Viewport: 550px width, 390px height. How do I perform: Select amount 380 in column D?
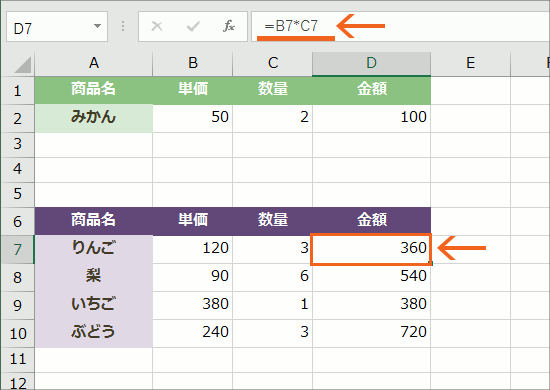371,305
